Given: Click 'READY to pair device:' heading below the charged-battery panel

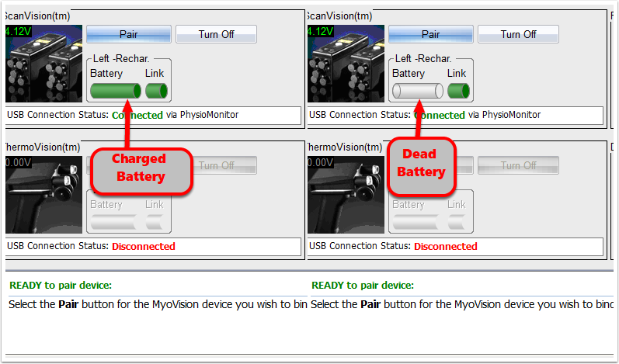Looking at the screenshot, I should (x=61, y=285).
